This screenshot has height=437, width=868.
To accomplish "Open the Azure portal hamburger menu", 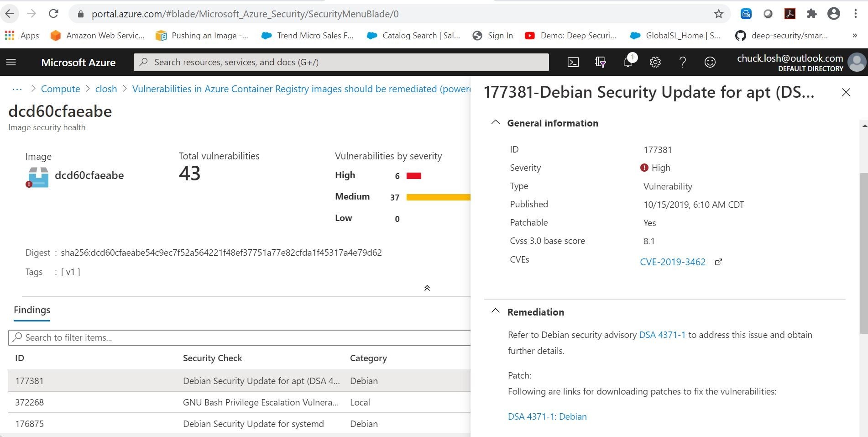I will [x=11, y=62].
